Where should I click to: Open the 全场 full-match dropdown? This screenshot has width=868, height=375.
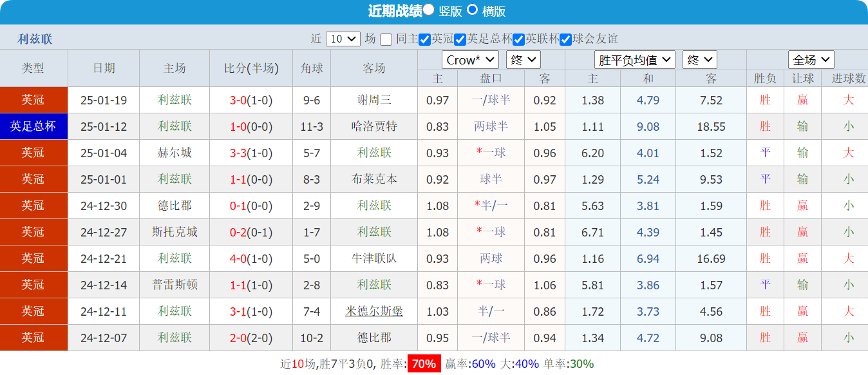pos(811,59)
